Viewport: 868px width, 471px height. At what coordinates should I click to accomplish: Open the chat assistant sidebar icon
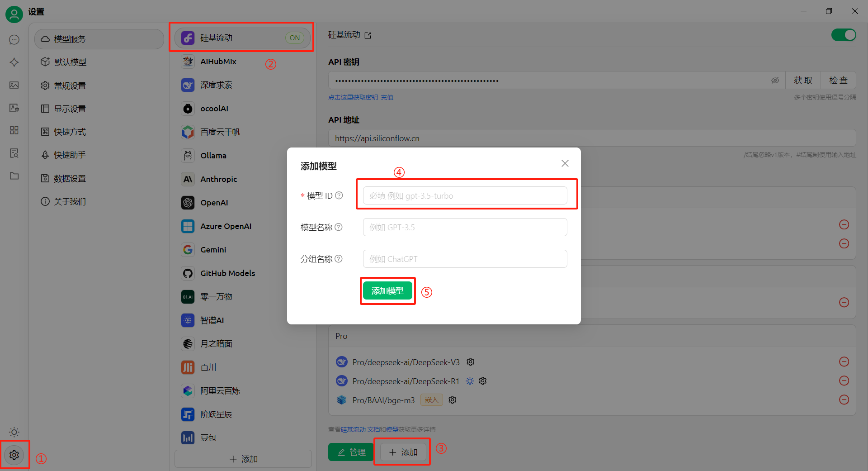point(14,40)
